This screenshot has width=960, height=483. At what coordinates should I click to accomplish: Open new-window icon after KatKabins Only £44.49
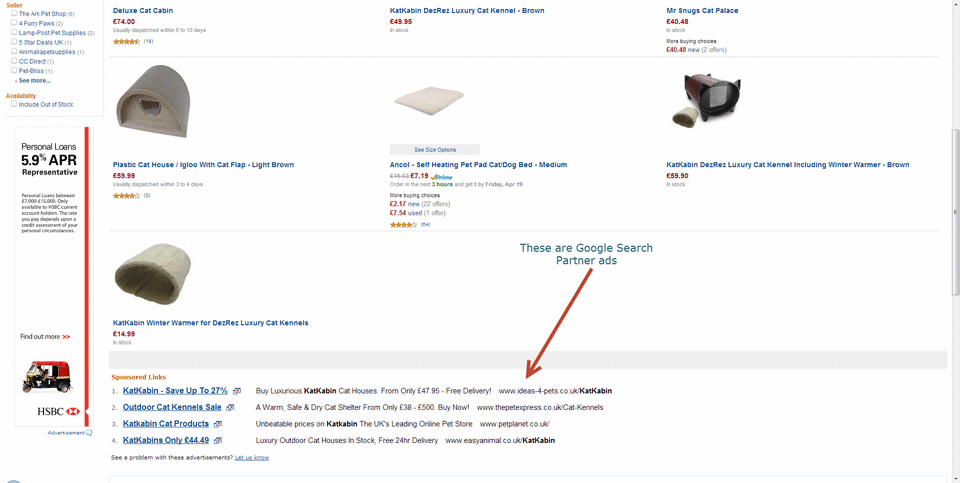point(218,440)
